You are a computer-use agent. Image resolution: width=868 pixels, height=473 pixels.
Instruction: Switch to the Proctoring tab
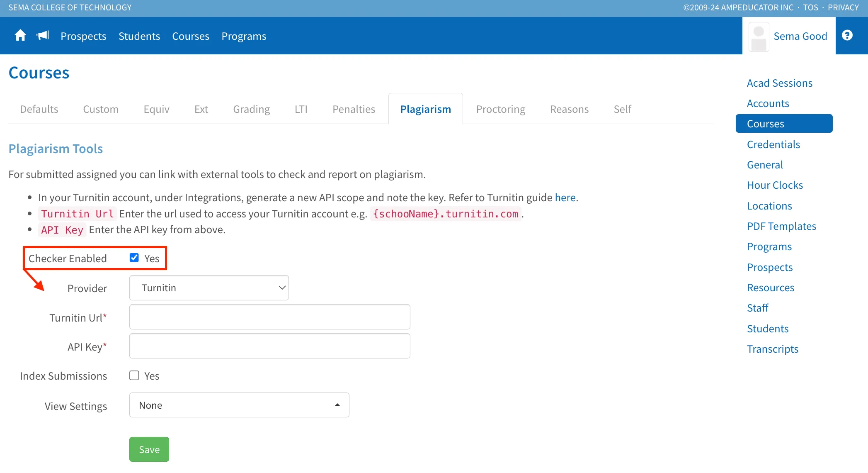(500, 109)
